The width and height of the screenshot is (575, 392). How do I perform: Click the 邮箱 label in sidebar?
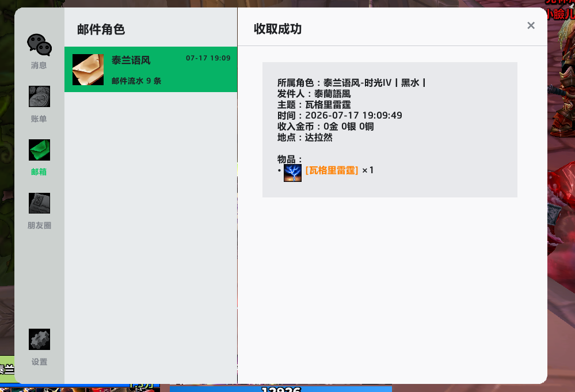coord(39,172)
